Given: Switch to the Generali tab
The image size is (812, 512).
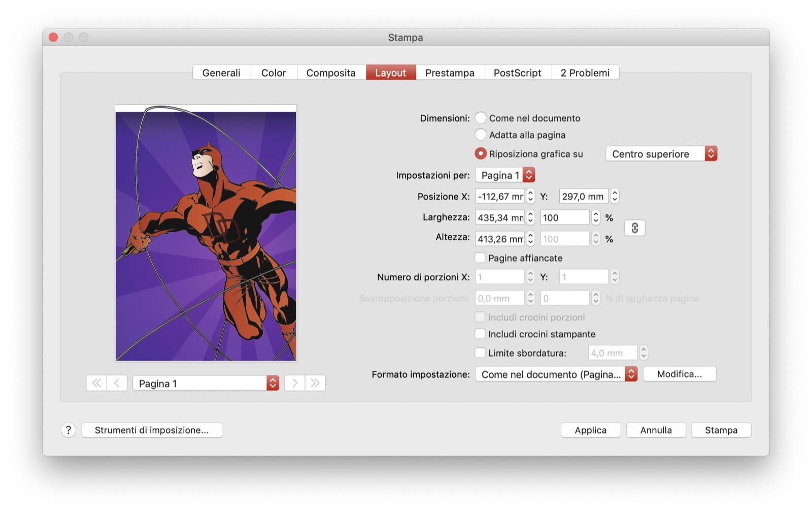Looking at the screenshot, I should pyautogui.click(x=221, y=73).
